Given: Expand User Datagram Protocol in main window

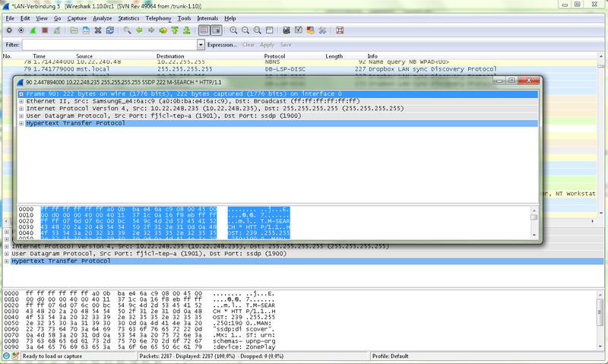Looking at the screenshot, I should 7,254.
